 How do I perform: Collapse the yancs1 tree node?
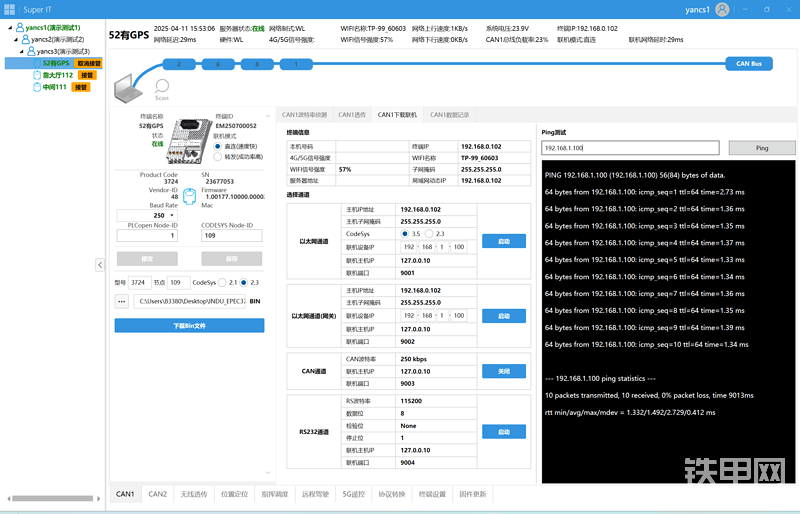10,27
